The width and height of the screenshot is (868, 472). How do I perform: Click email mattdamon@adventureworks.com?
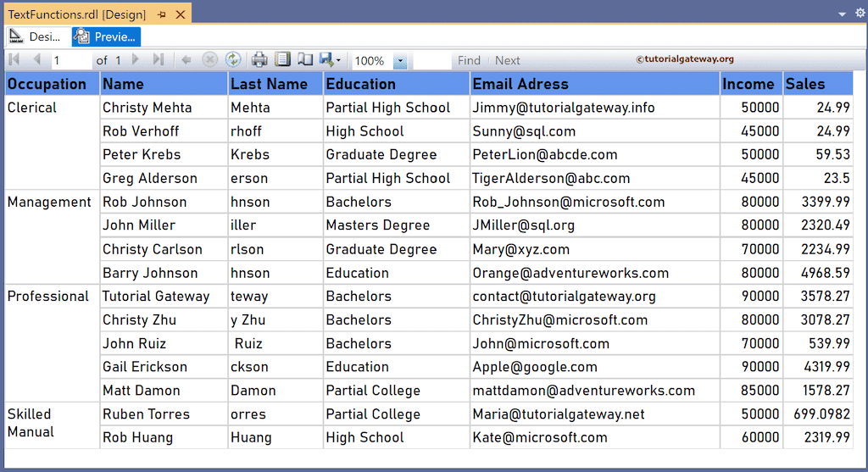(x=583, y=390)
